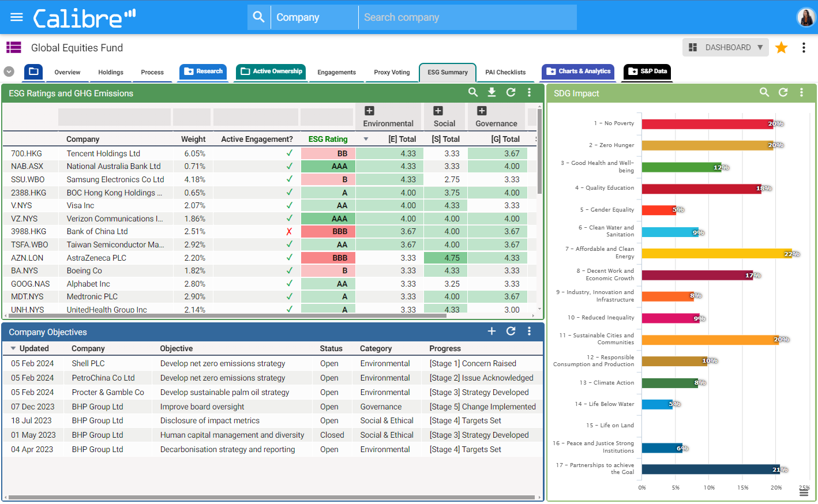The width and height of the screenshot is (818, 504).
Task: Click Verizon Communications AAA rating cell
Action: 328,219
